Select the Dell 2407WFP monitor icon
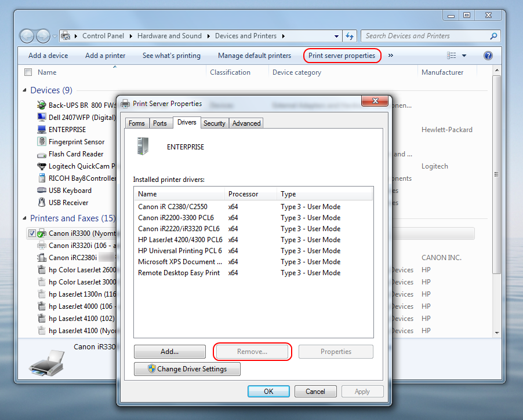The width and height of the screenshot is (523, 420). (42, 118)
